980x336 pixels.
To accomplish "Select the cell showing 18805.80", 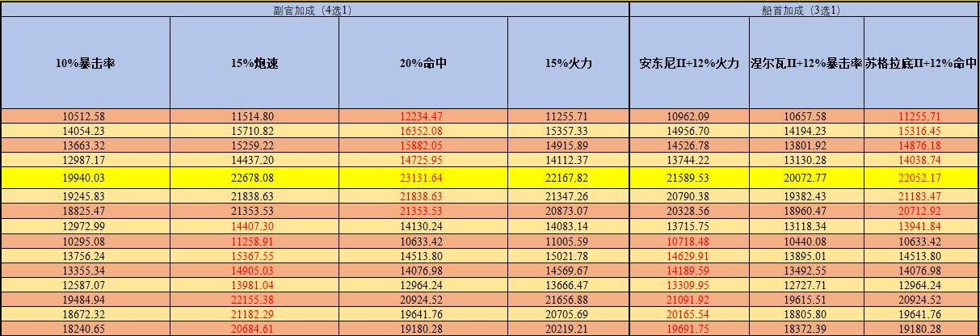I will click(x=806, y=313).
